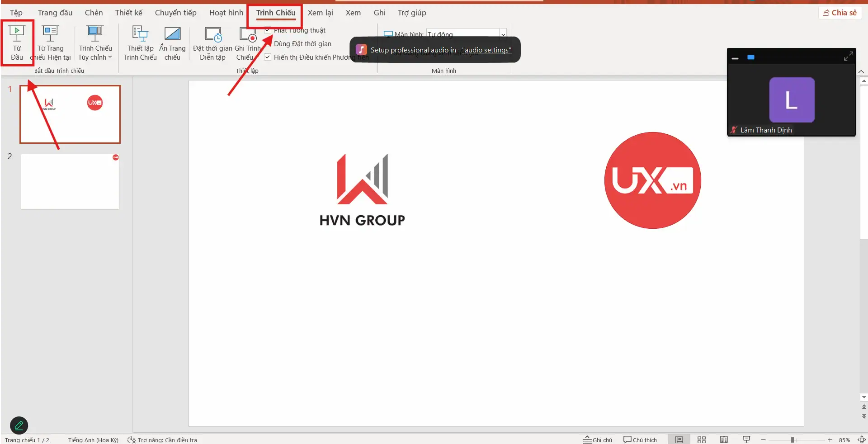Toggle Phát Tường thuật checkbox
Image resolution: width=868 pixels, height=444 pixels.
coord(268,30)
